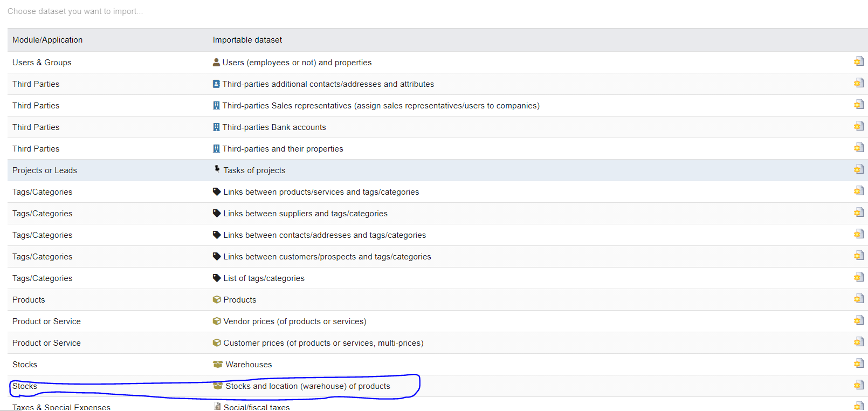The height and width of the screenshot is (411, 868).
Task: Click import icon for Users and properties row
Action: pyautogui.click(x=858, y=61)
